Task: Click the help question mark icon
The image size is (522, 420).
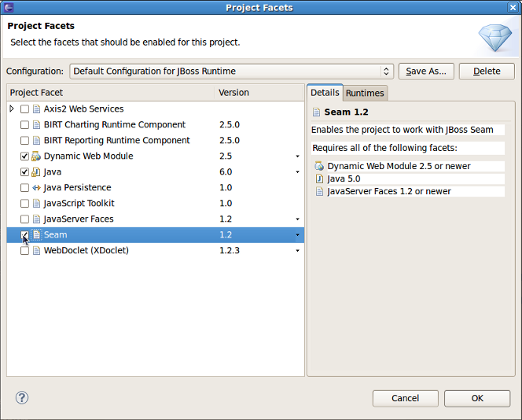Action: coord(22,398)
